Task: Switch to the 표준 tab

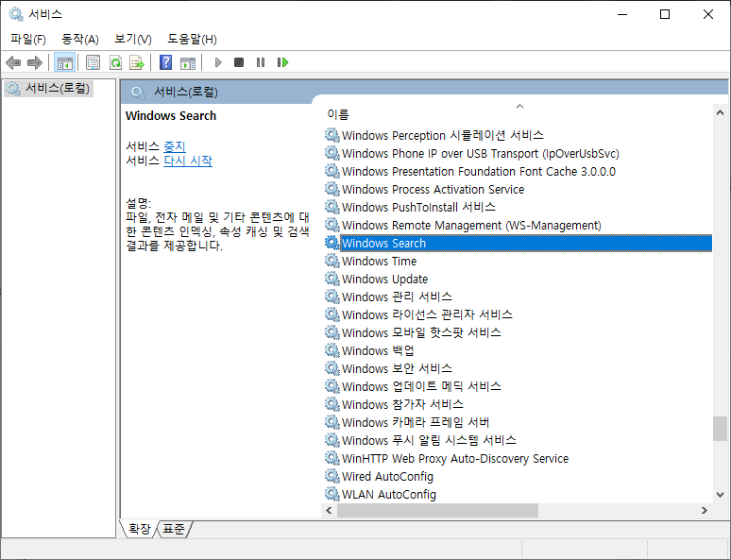Action: click(174, 529)
